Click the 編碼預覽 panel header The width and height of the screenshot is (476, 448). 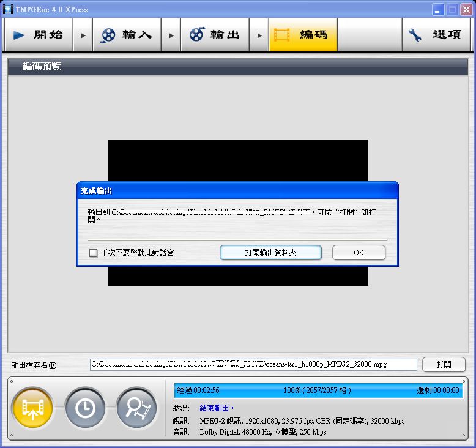[238, 66]
